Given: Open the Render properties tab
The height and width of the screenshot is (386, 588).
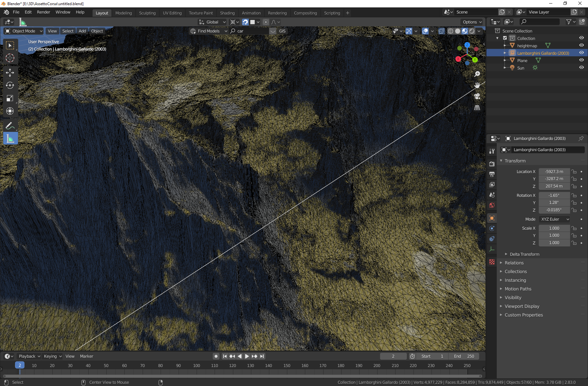Looking at the screenshot, I should [492, 164].
